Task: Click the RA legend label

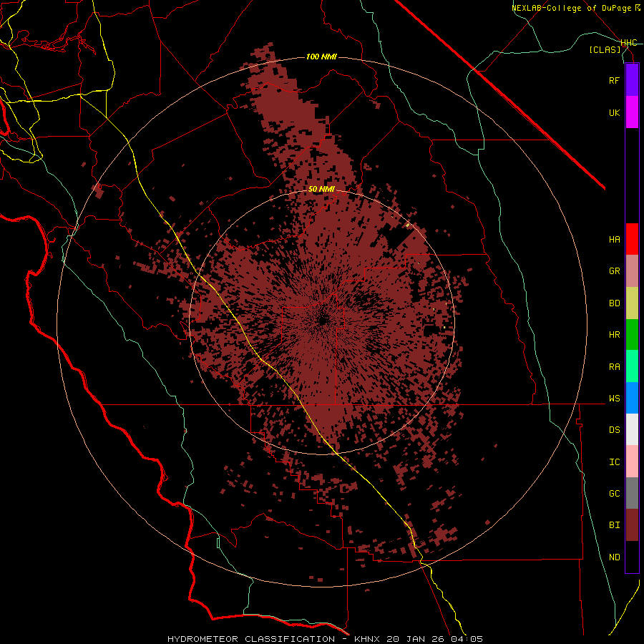Action: (614, 367)
